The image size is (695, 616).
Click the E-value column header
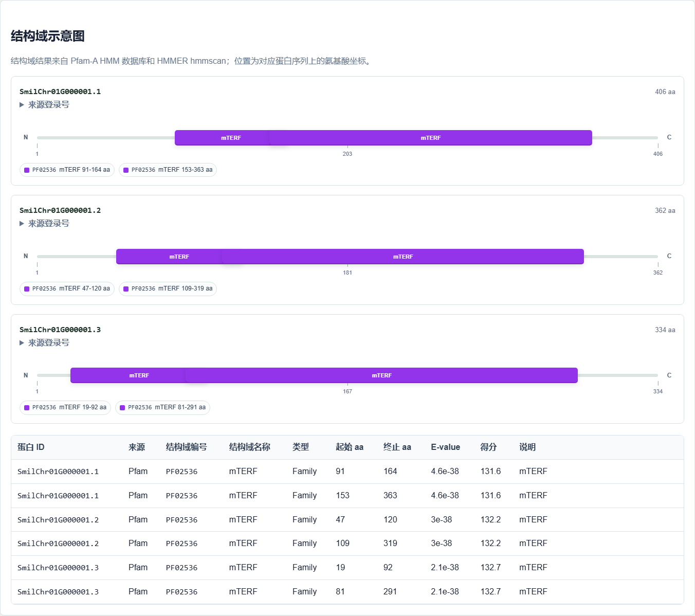(445, 447)
